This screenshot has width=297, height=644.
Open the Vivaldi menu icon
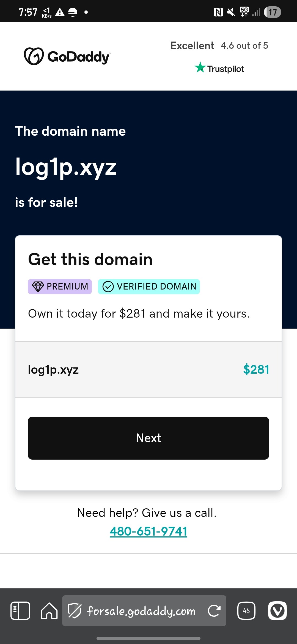coord(277,611)
